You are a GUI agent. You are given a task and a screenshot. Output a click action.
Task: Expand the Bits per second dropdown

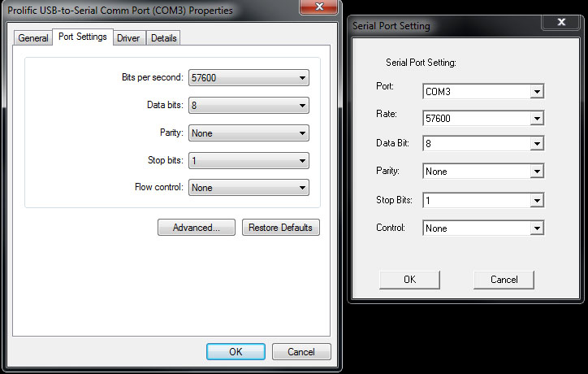pyautogui.click(x=249, y=78)
